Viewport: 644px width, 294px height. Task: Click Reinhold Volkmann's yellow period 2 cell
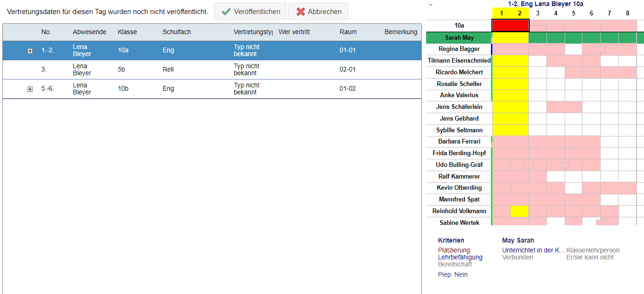519,211
